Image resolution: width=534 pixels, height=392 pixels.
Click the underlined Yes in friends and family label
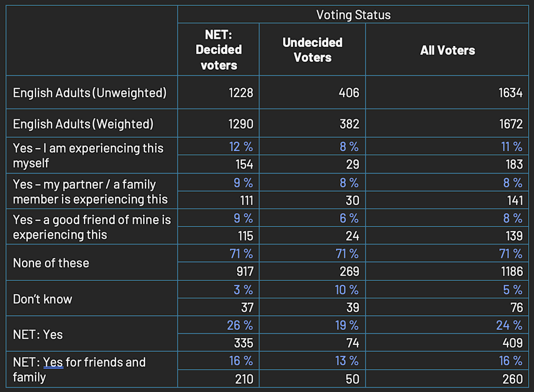tap(53, 362)
